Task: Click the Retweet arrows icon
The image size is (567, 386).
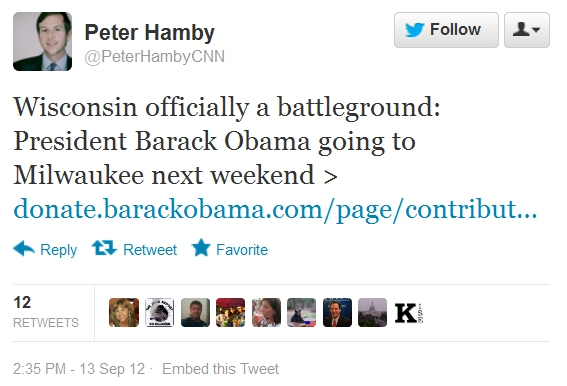Action: pos(104,248)
